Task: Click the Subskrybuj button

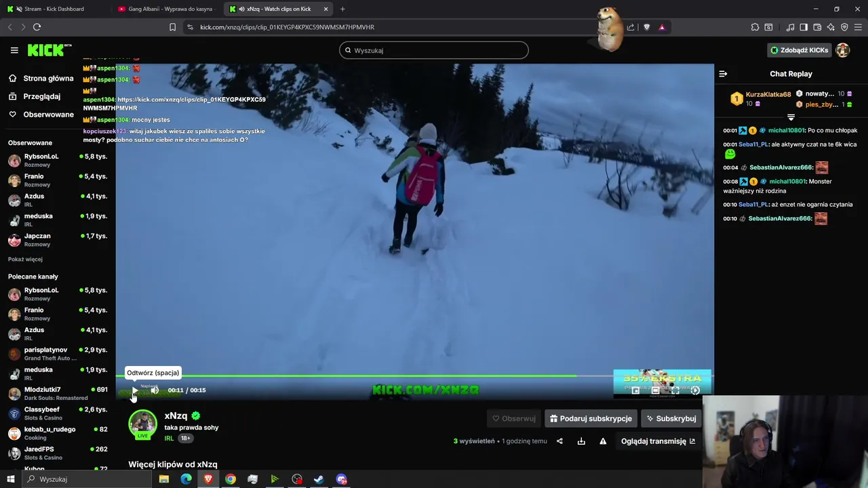Action: [671, 419]
